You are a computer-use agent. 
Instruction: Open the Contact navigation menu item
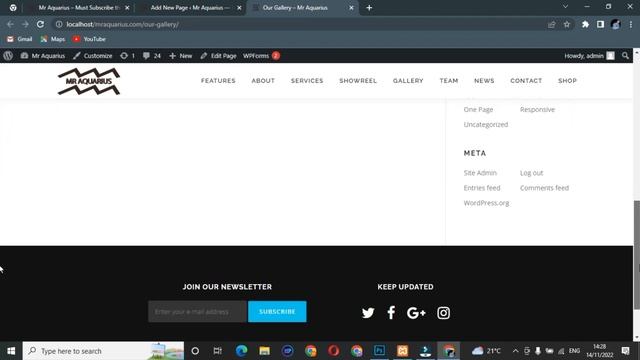pyautogui.click(x=526, y=81)
